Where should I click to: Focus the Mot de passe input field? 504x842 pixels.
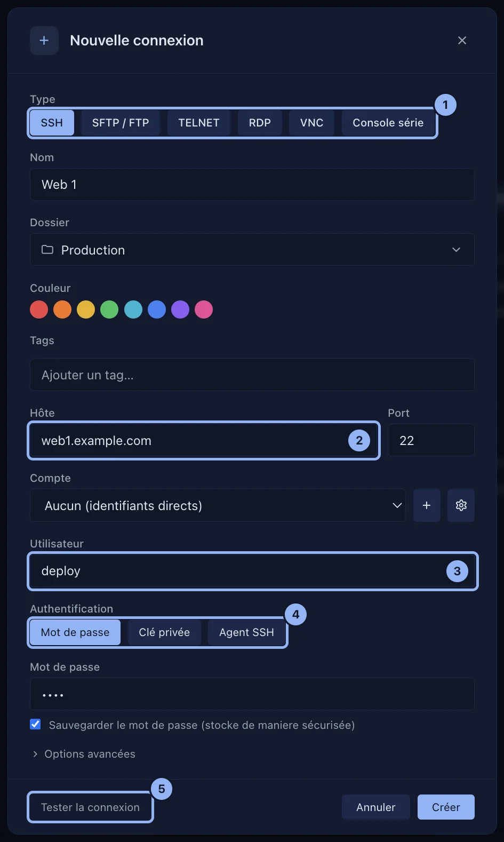(252, 694)
